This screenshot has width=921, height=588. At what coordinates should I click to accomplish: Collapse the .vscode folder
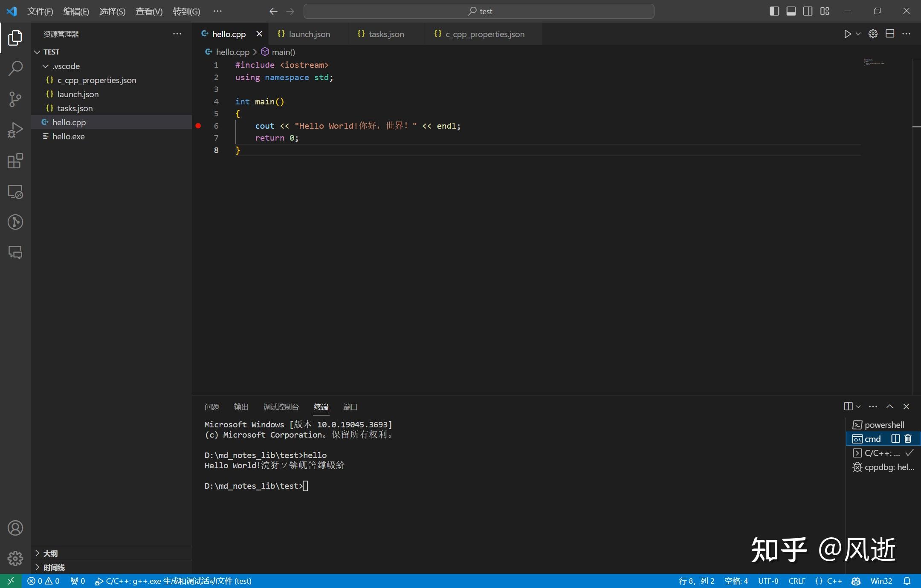(x=46, y=66)
